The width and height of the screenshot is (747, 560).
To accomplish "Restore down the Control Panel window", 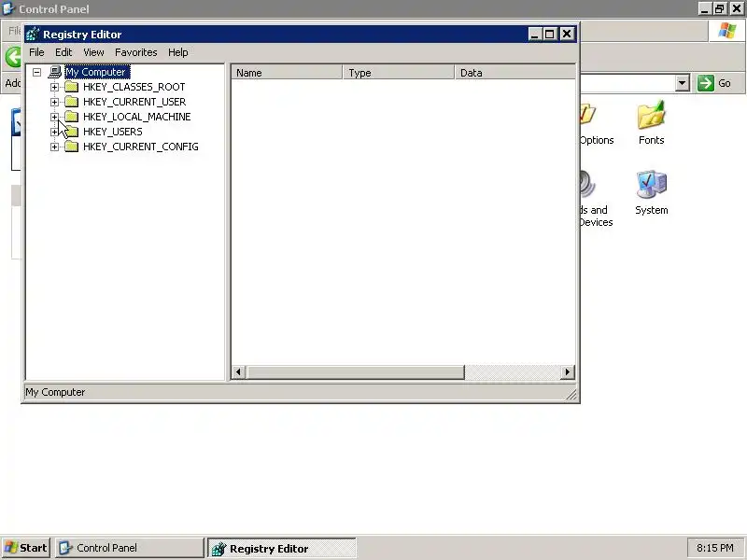I will (719, 8).
